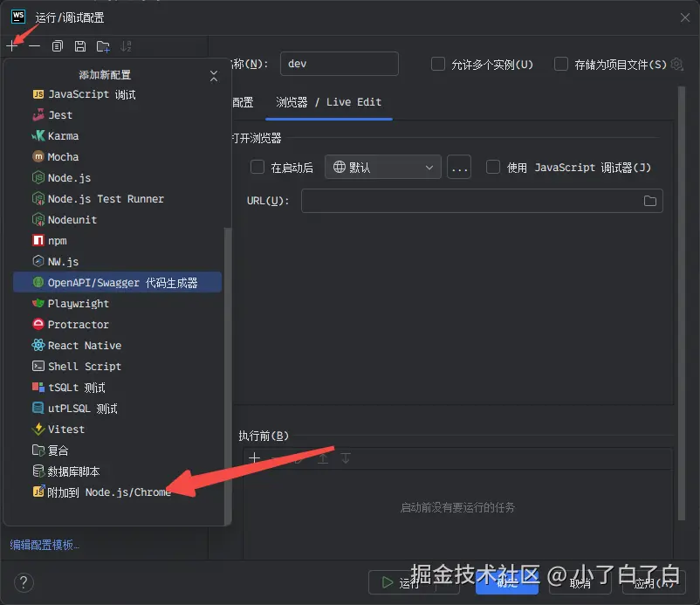The width and height of the screenshot is (700, 605).
Task: Pick 数据库脚本 configuration type
Action: pyautogui.click(x=118, y=471)
